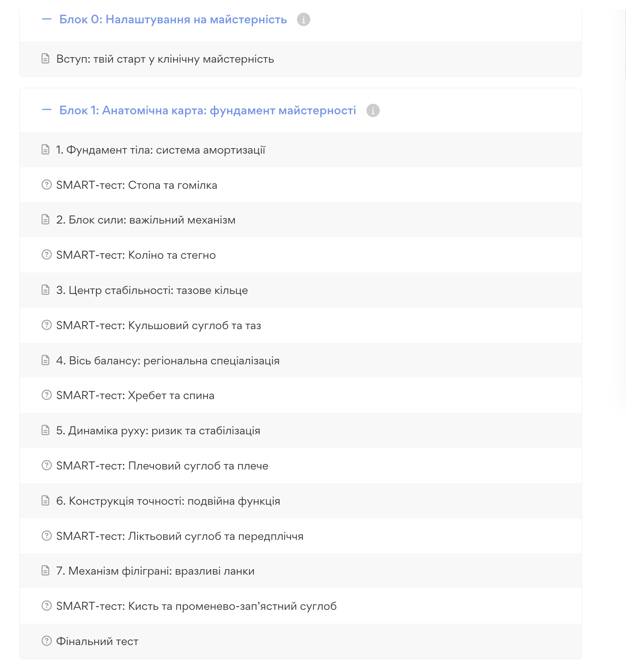Click document icon for Центр стабільності lesson
The width and height of the screenshot is (626, 672).
[46, 290]
